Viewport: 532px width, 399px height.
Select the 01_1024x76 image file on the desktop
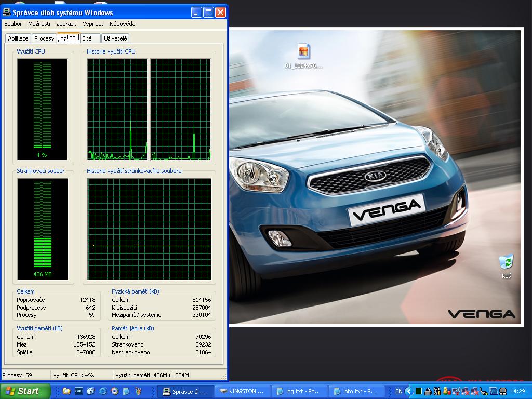coord(303,57)
